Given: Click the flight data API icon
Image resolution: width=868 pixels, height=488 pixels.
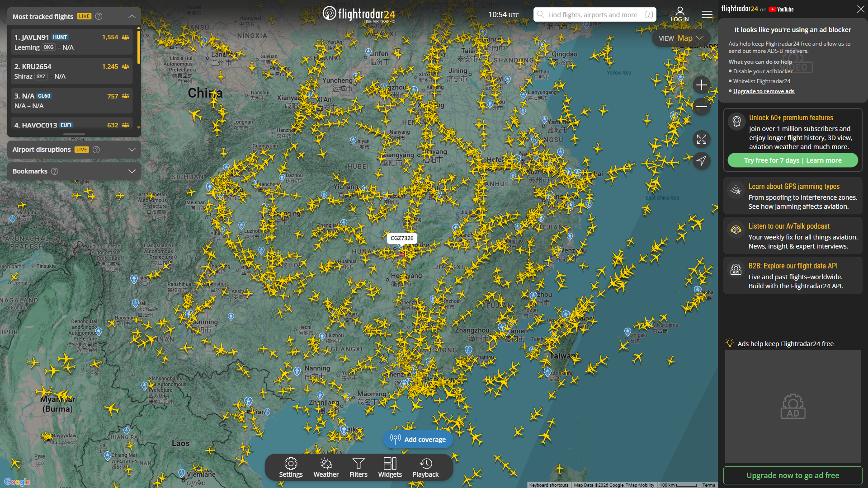Looking at the screenshot, I should (x=736, y=270).
